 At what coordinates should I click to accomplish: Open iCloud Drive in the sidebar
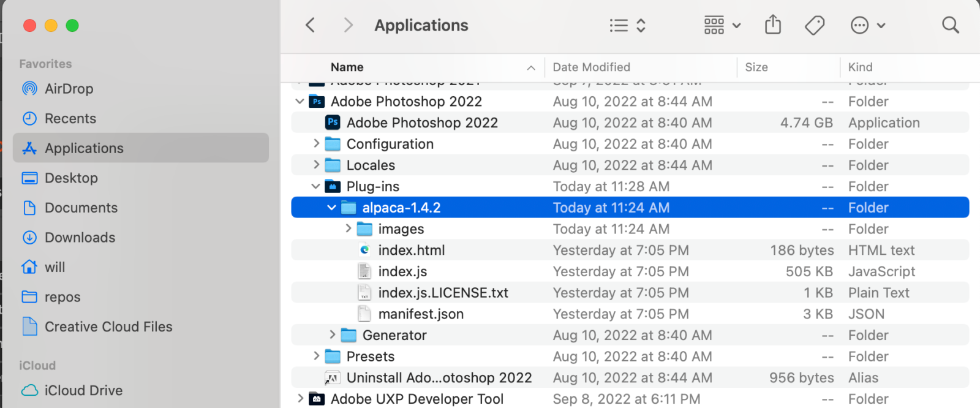click(83, 390)
